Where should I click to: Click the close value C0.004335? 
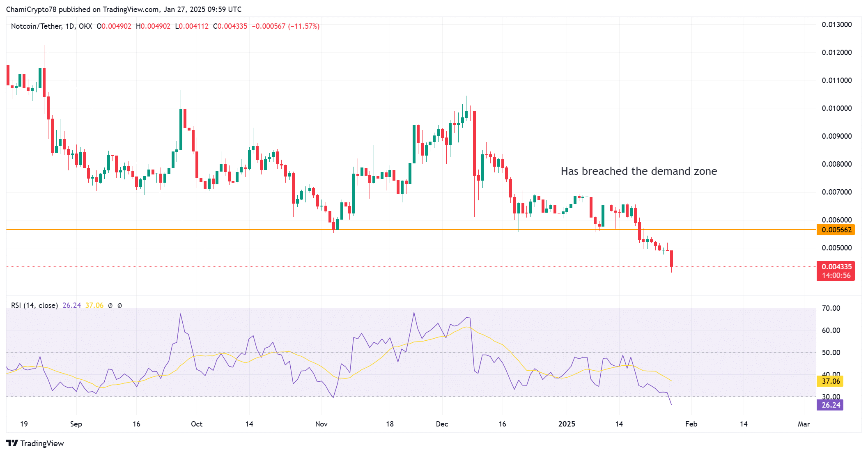[x=230, y=26]
